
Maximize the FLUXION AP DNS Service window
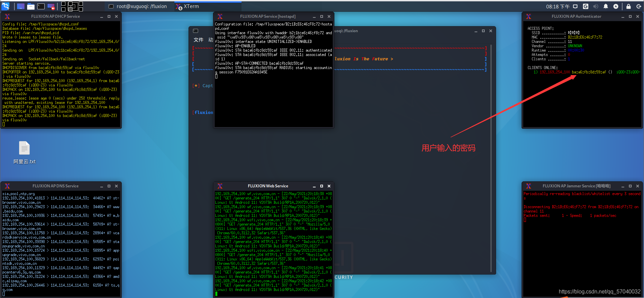coord(109,186)
